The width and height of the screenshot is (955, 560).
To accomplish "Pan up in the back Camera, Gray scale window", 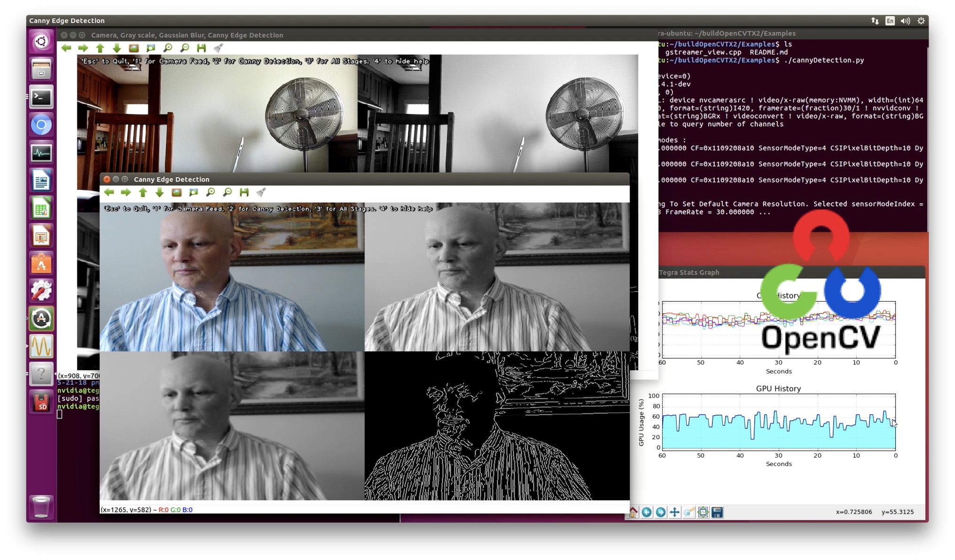I will click(x=100, y=48).
